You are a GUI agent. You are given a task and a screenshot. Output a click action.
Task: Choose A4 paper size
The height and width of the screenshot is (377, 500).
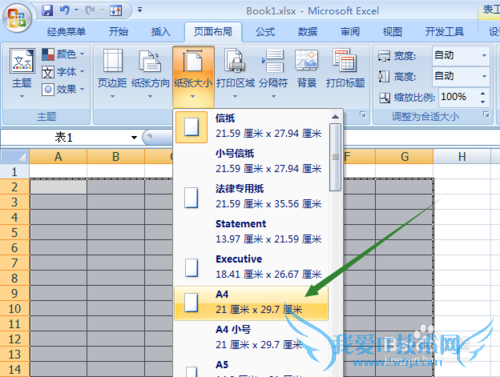pyautogui.click(x=252, y=303)
